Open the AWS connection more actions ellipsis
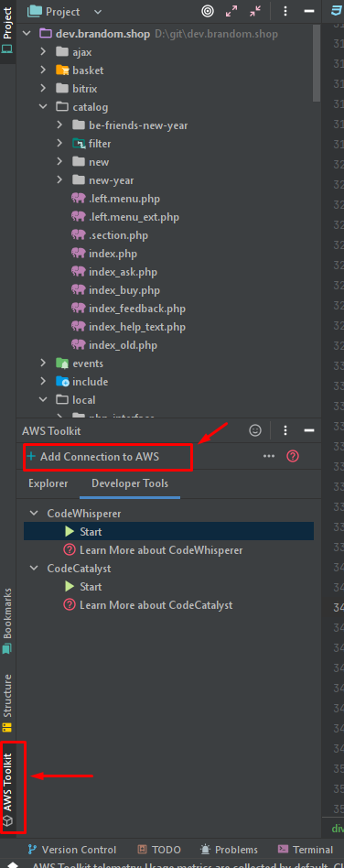The width and height of the screenshot is (344, 868). click(269, 456)
